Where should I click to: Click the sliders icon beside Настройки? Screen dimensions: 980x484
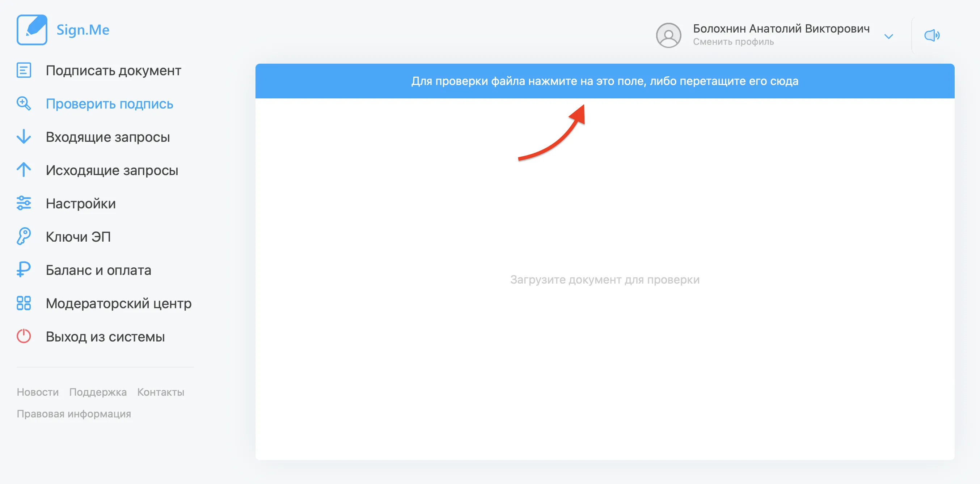coord(24,203)
